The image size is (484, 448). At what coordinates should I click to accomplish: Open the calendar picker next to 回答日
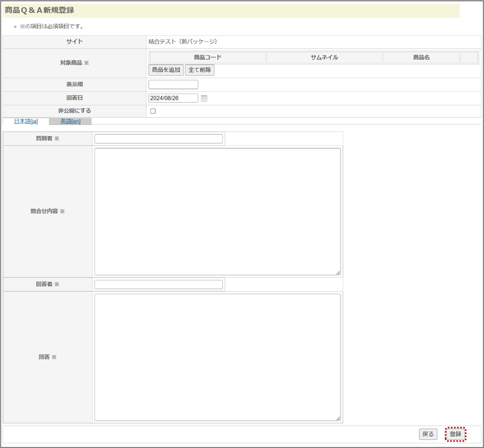click(x=204, y=99)
